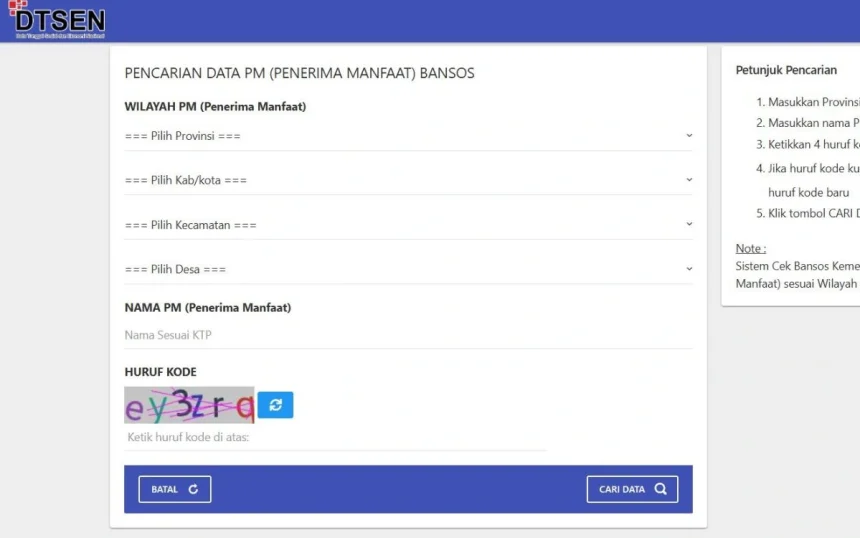
Task: Open the Pilih Kecamatan dropdown
Action: point(408,225)
